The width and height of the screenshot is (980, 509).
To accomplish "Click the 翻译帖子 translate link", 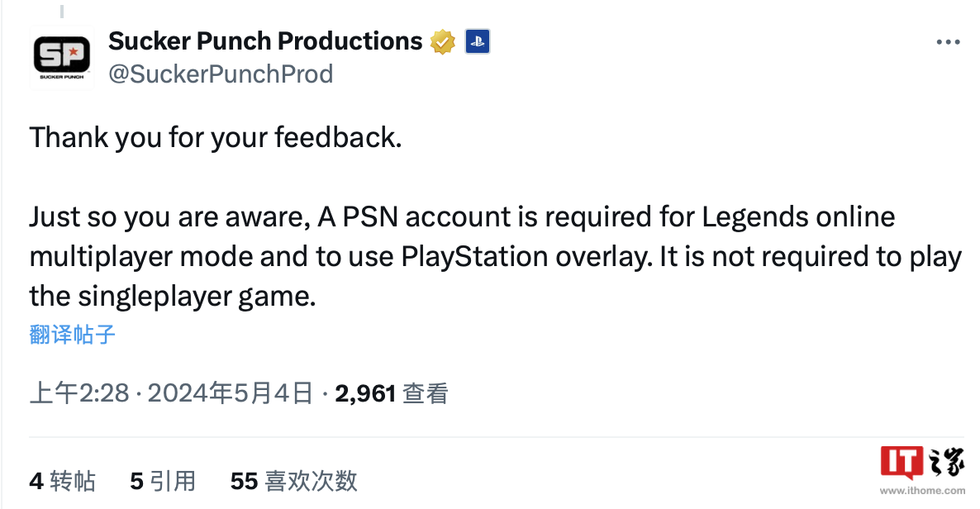I will [x=73, y=335].
